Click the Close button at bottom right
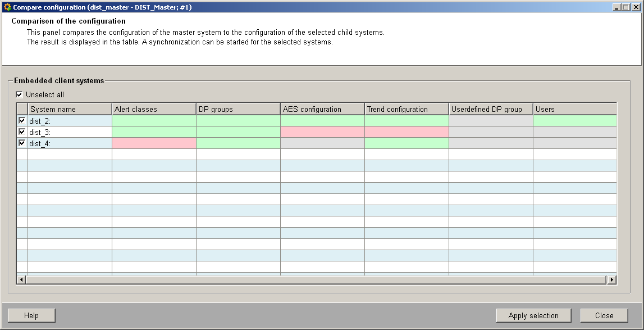This screenshot has height=330, width=644. click(x=604, y=315)
